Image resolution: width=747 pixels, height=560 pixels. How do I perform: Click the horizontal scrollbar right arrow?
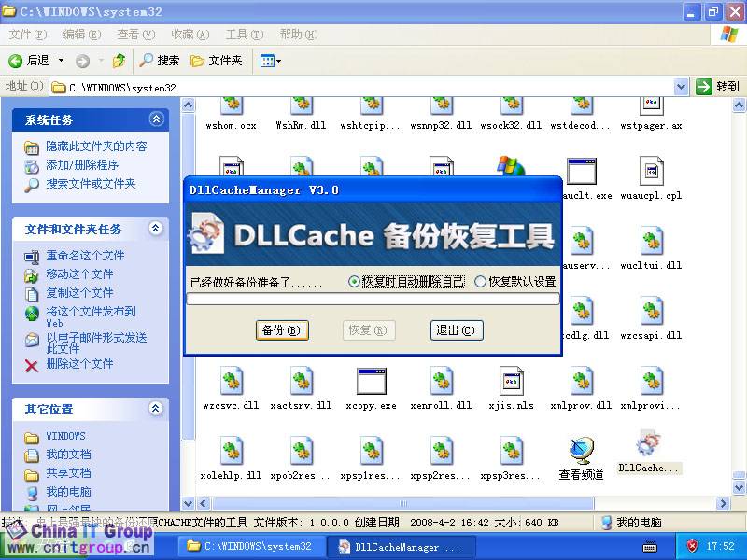pyautogui.click(x=723, y=503)
